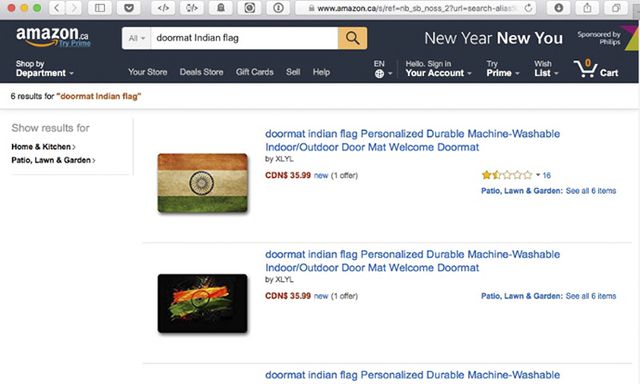The width and height of the screenshot is (640, 384).
Task: Click the star rating of first product
Action: 507,175
